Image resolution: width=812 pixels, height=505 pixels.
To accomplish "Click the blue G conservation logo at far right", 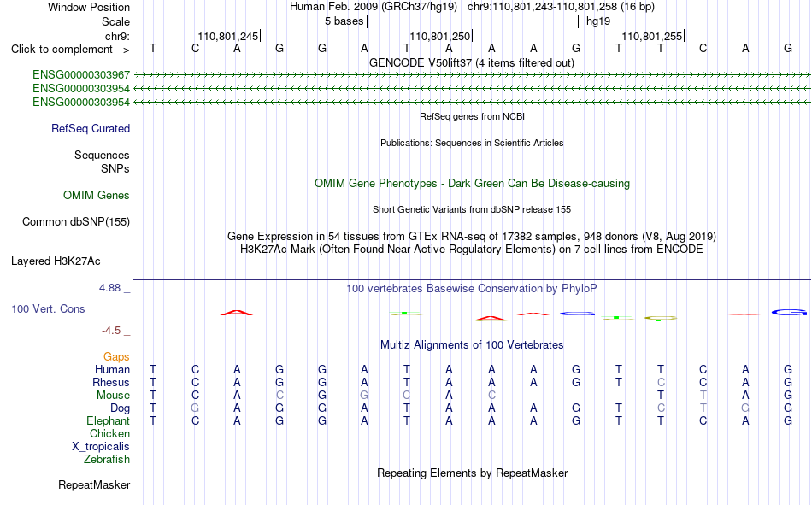I will pyautogui.click(x=789, y=313).
